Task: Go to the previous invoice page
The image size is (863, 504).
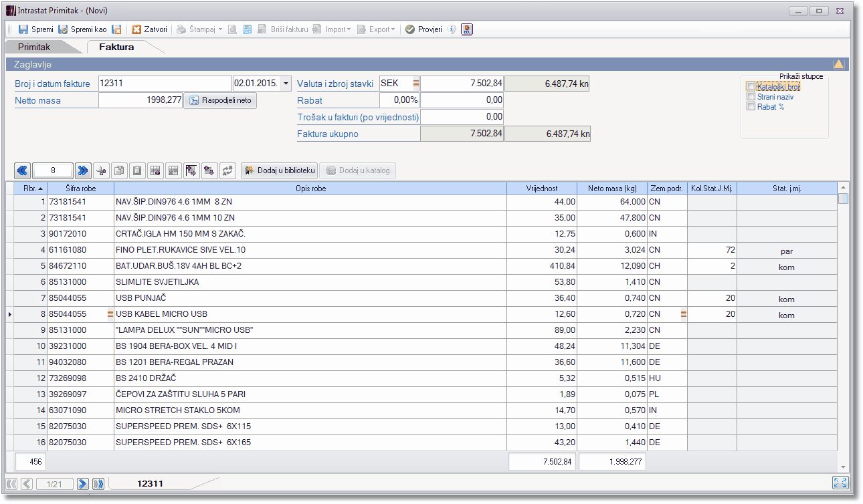Action: point(27,483)
